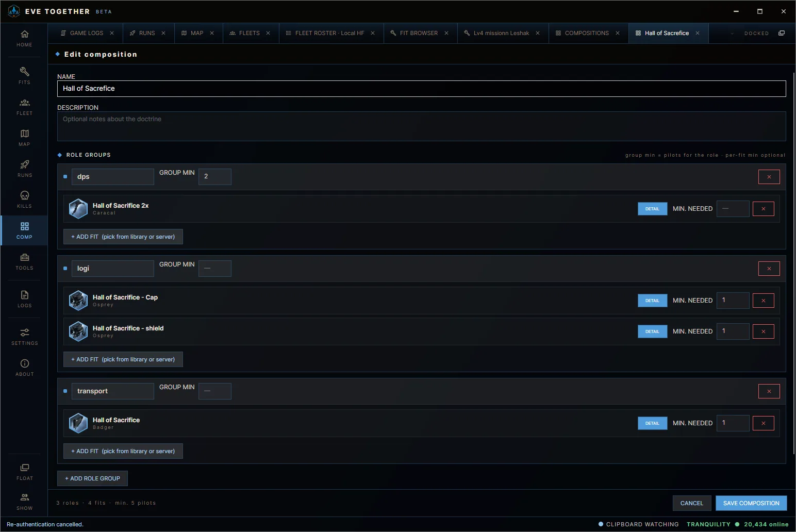Close the GAME LOGS tab
The image size is (796, 532).
click(x=112, y=33)
